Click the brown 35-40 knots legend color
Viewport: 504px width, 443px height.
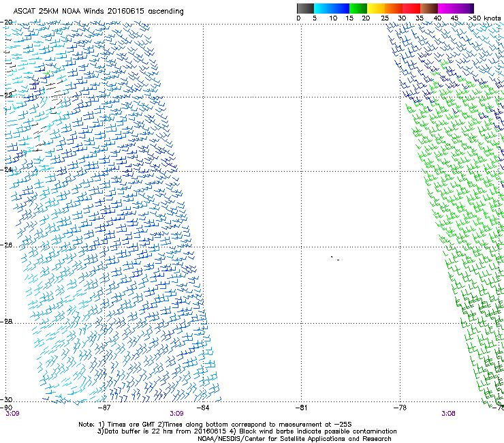coord(429,8)
